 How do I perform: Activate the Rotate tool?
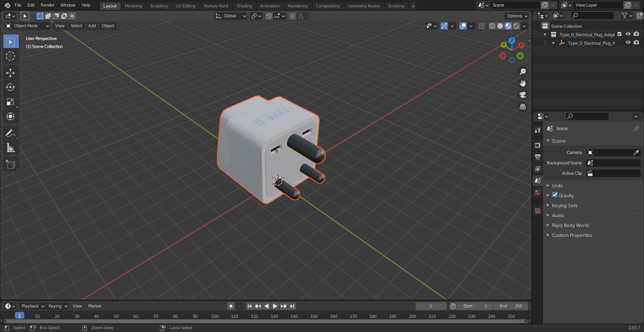10,87
